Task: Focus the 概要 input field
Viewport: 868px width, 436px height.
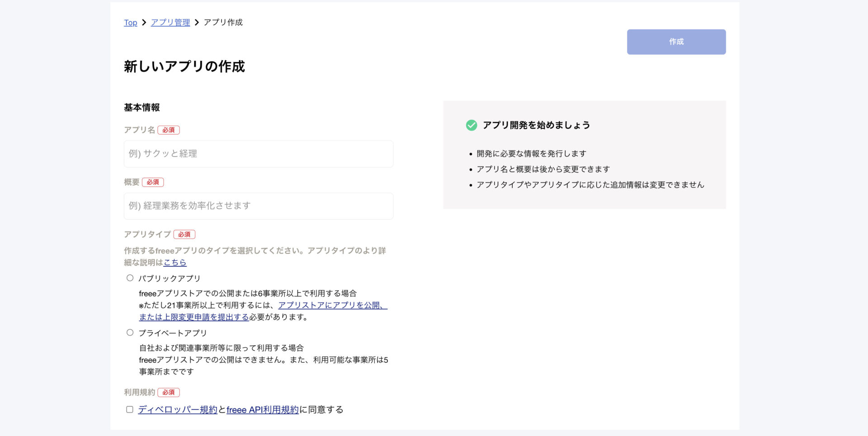Action: point(259,206)
